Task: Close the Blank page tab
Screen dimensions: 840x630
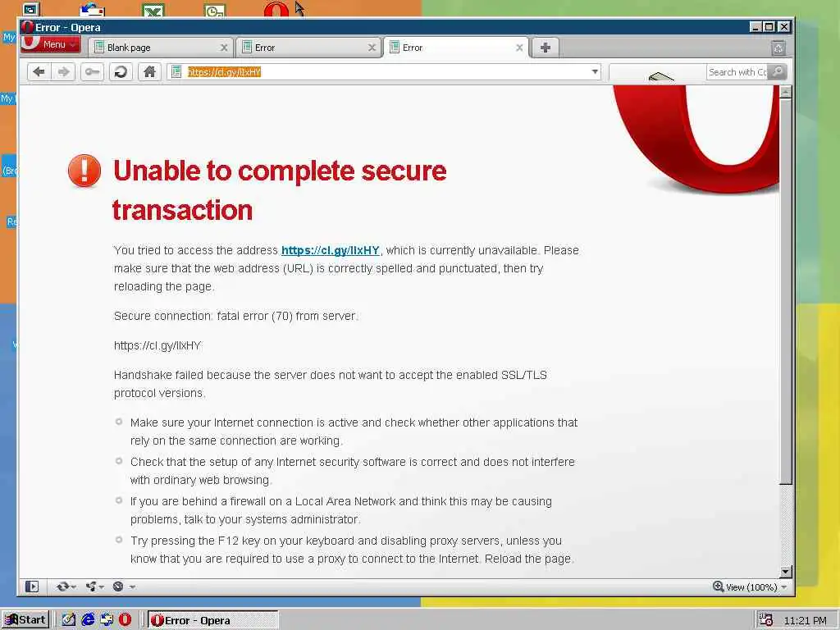Action: coord(224,48)
